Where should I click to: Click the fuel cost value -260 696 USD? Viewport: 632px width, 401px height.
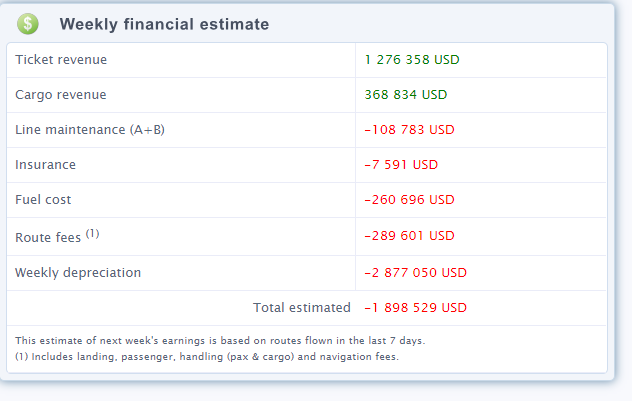409,200
